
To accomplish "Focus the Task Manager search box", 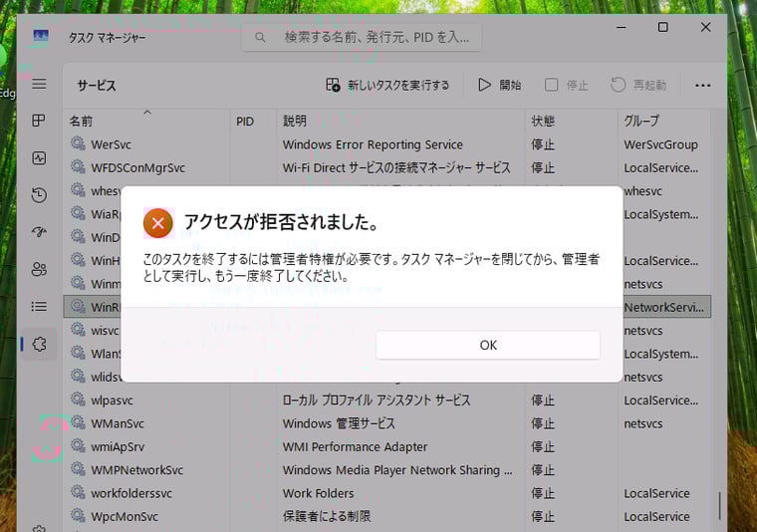I will (x=362, y=37).
